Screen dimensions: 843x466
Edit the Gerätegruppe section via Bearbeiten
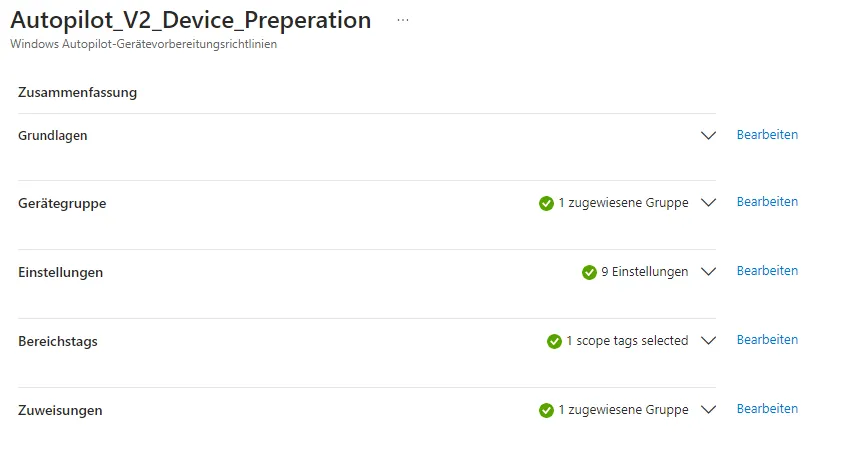coord(767,202)
